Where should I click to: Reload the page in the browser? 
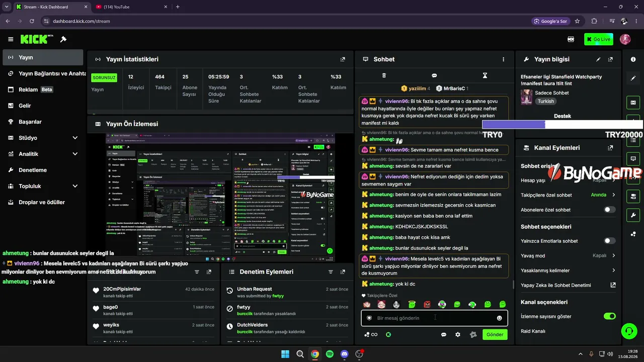(x=32, y=21)
